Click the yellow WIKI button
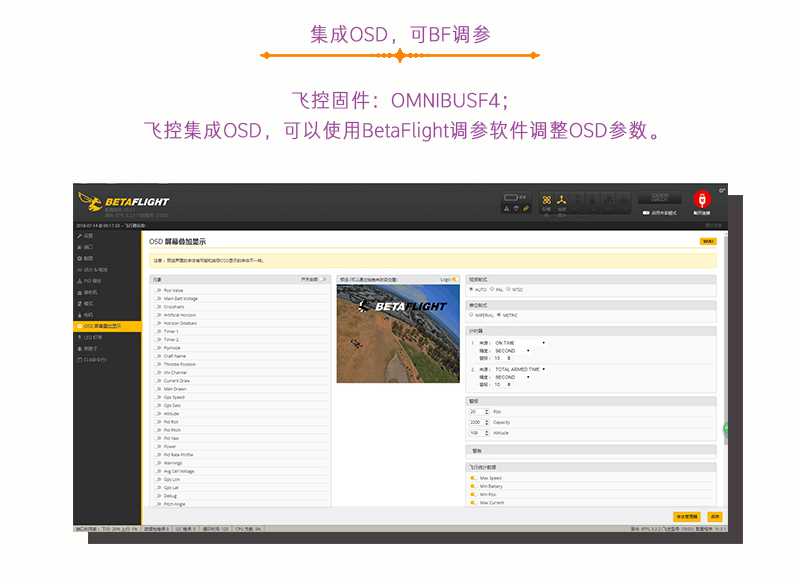 click(707, 241)
